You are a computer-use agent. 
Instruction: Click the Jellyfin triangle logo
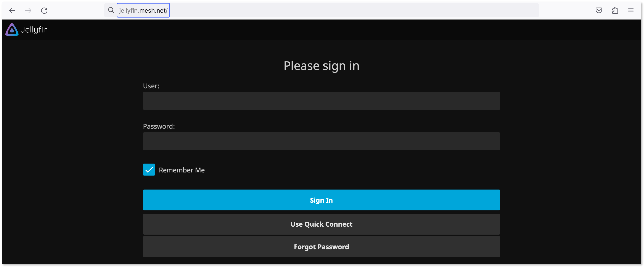pyautogui.click(x=12, y=30)
